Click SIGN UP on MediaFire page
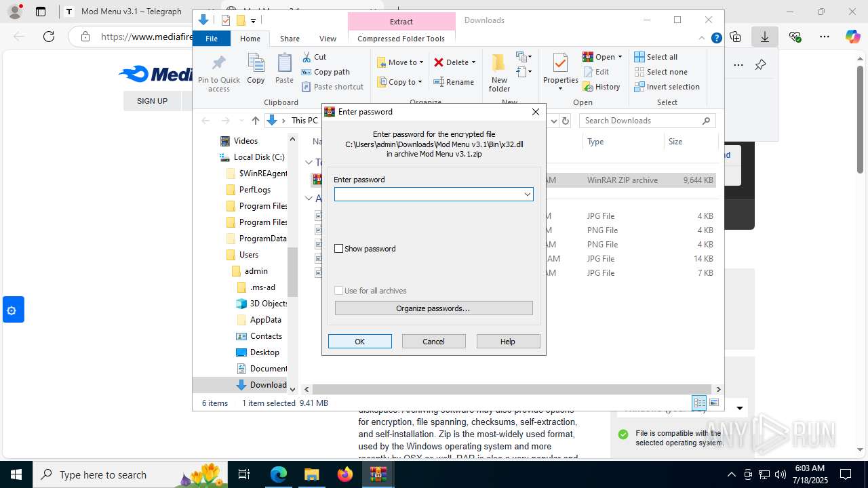The height and width of the screenshot is (488, 868). [152, 101]
